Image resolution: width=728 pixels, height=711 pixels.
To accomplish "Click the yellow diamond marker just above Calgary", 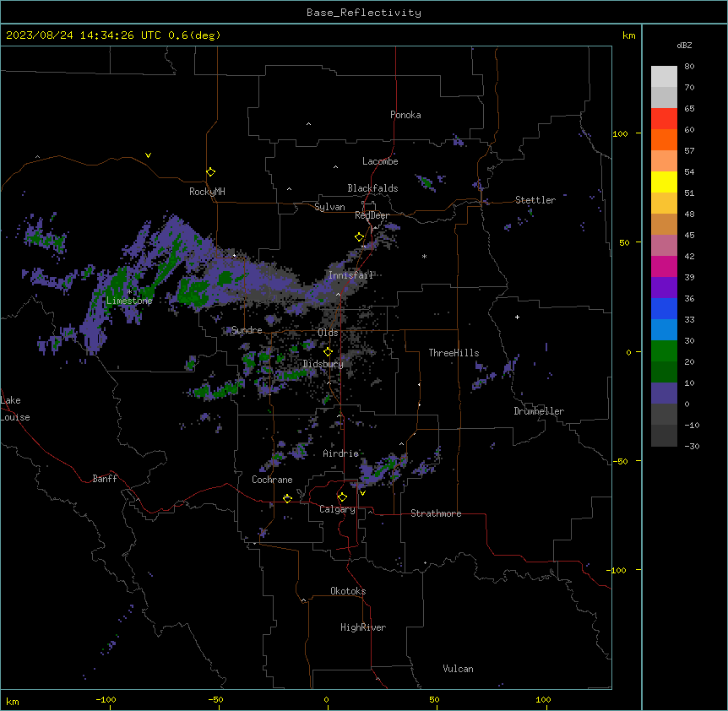I will click(x=342, y=497).
